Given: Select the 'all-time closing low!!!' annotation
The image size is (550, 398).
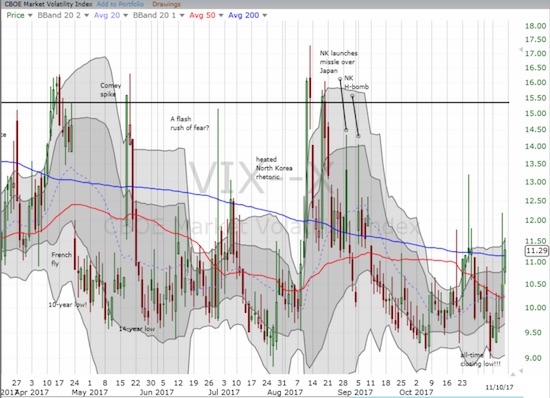Looking at the screenshot, I should [x=481, y=360].
